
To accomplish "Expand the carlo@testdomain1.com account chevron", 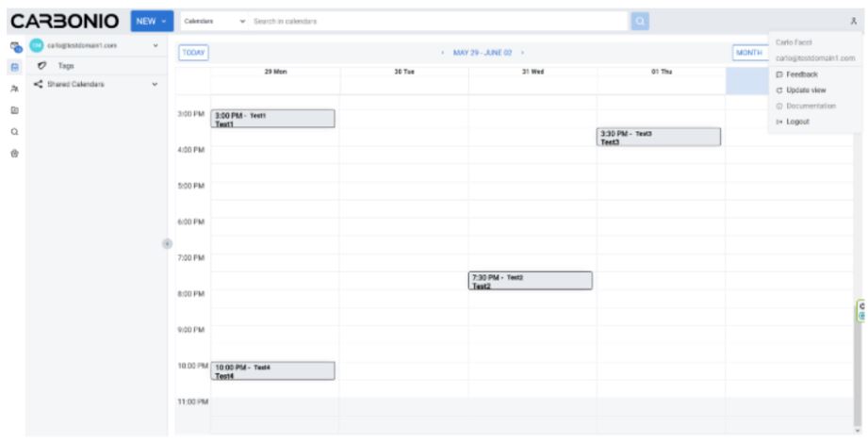I will (155, 45).
